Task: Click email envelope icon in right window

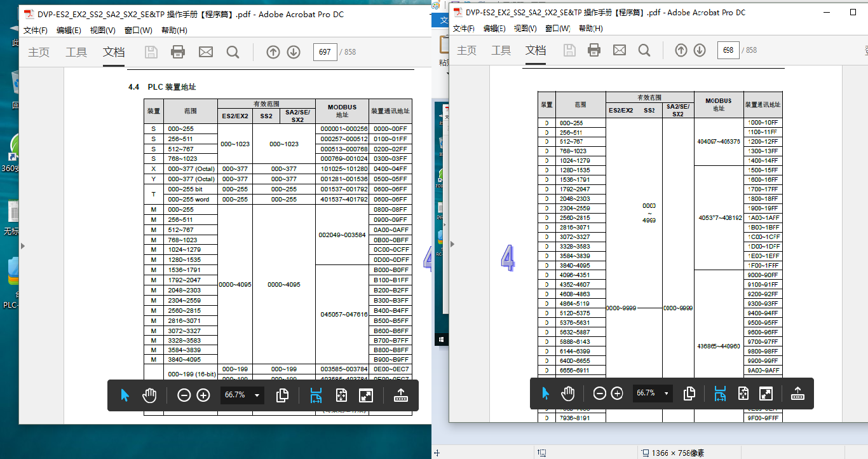Action: tap(619, 50)
